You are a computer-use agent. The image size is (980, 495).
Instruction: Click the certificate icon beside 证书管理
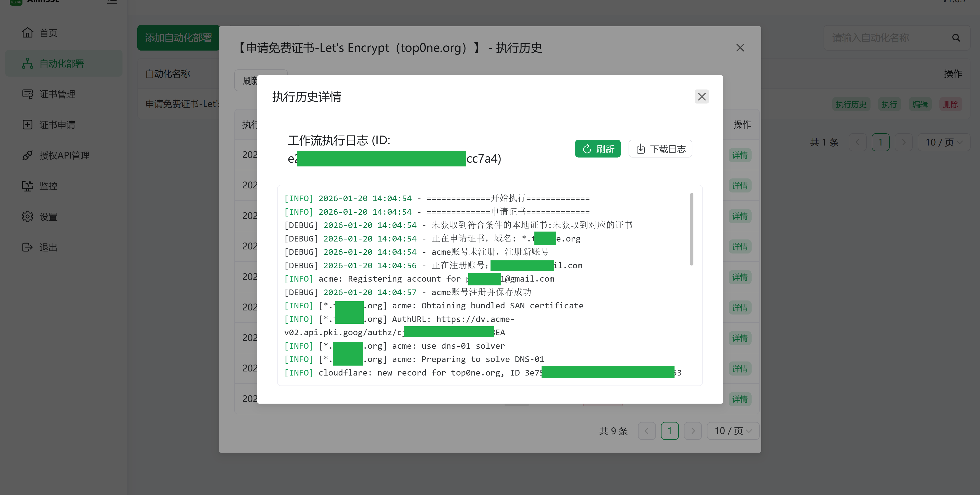coord(27,94)
